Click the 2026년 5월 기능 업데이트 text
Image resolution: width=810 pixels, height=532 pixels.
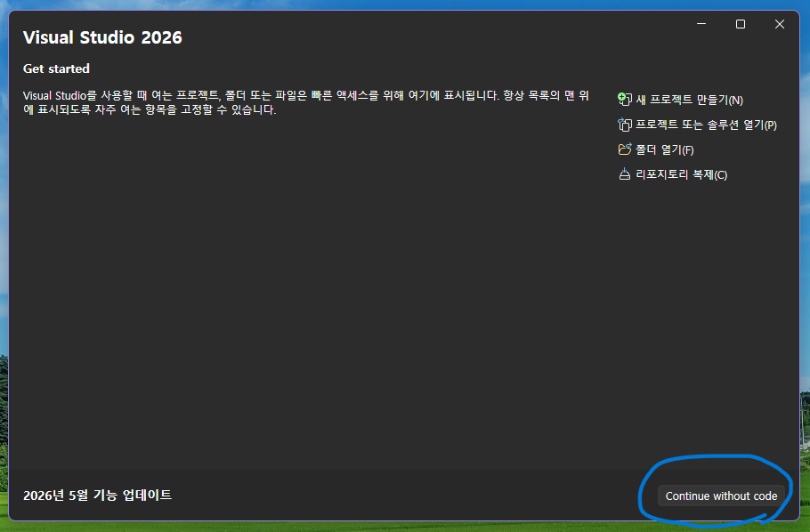coord(97,496)
